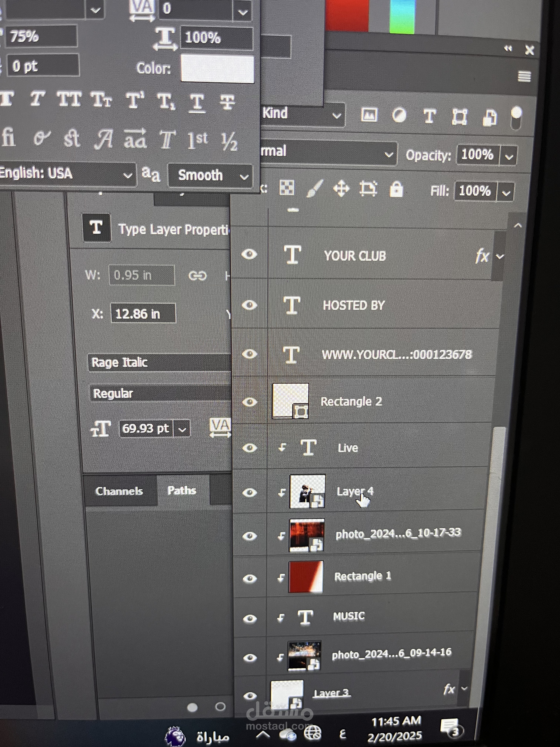560x747 pixels.
Task: Hide the YOUR CLUB text layer
Action: (x=249, y=254)
